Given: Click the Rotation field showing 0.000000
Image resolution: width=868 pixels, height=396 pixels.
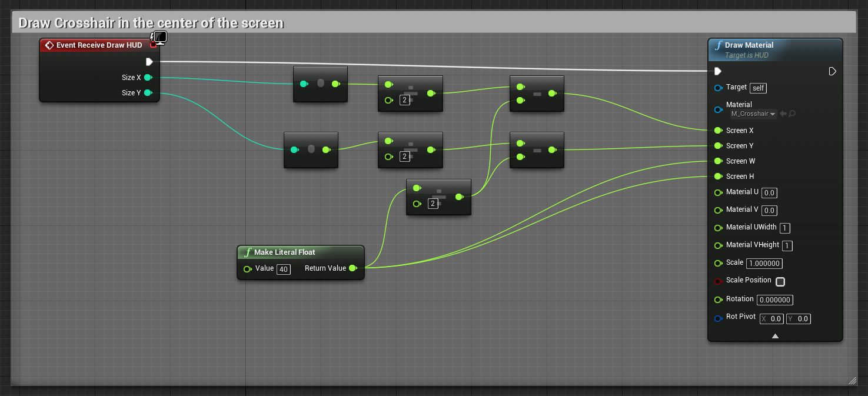Looking at the screenshot, I should click(x=775, y=300).
